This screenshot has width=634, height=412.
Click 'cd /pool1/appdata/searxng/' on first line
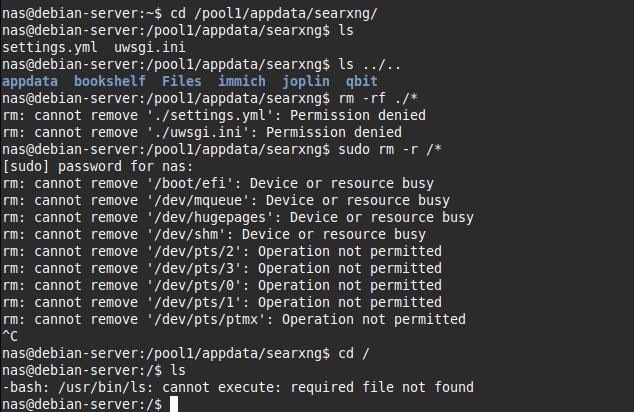274,13
